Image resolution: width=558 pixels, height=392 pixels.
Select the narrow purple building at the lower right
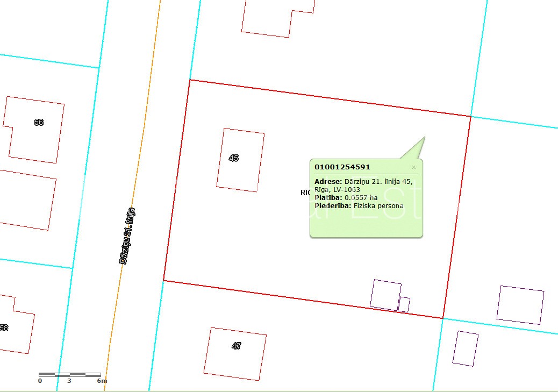466,348
